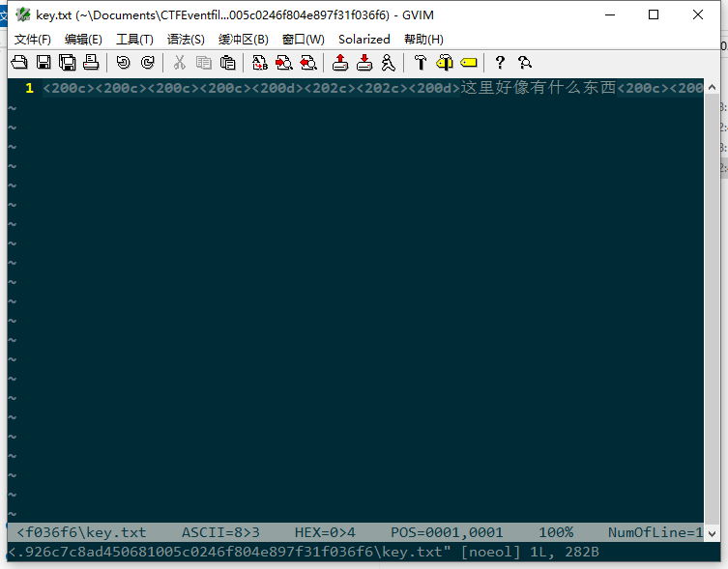Click the text 这里好像有什么东西 in line 1

539,88
